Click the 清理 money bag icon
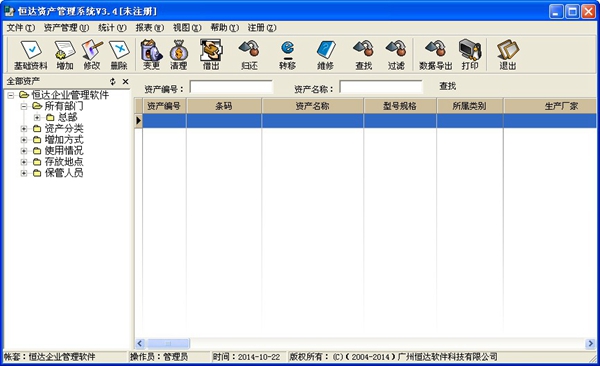The image size is (600, 366). 179,55
